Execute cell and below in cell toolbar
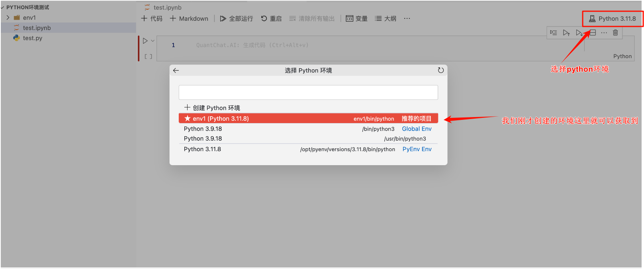The height and width of the screenshot is (269, 644). (x=579, y=33)
